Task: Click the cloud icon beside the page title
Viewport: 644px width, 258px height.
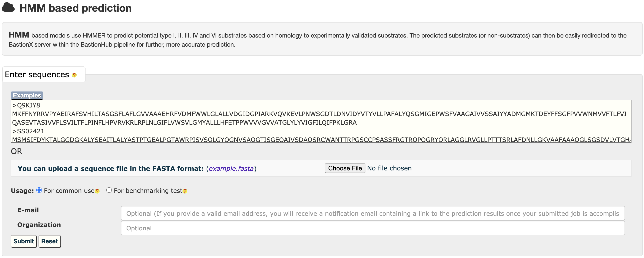Action: point(8,8)
